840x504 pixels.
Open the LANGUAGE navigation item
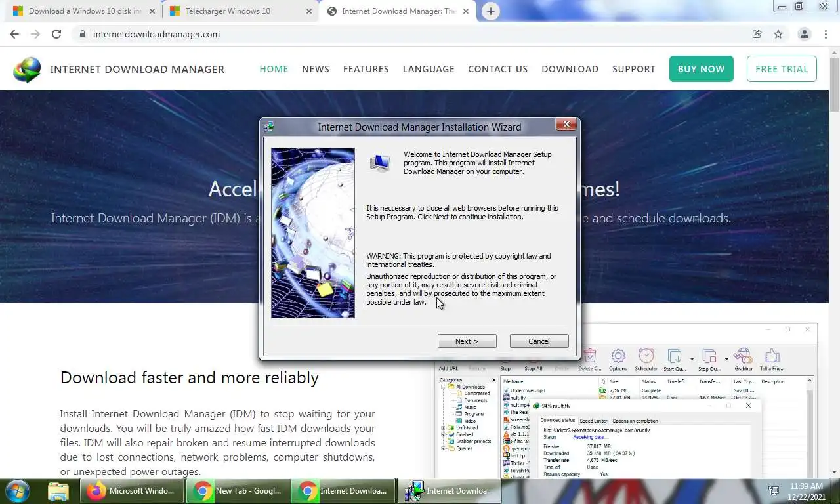[429, 69]
